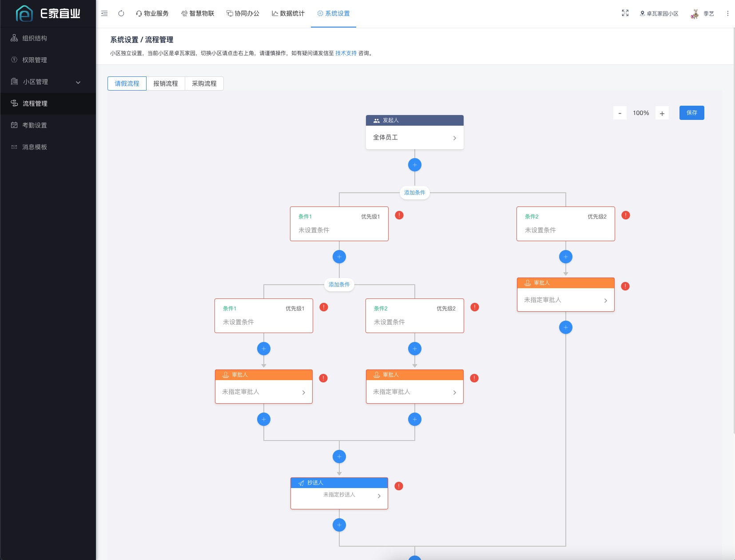Click the hamburger collapse icon beside the logo

(x=104, y=13)
